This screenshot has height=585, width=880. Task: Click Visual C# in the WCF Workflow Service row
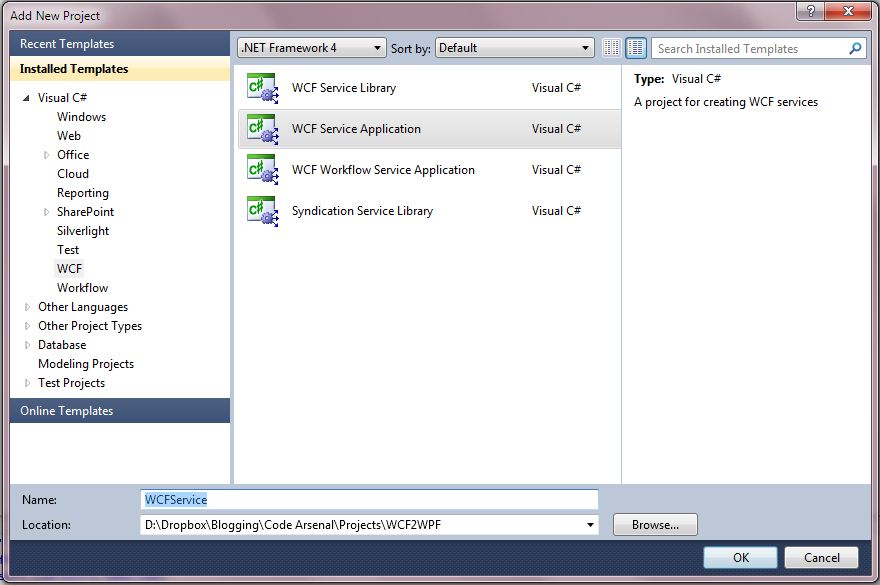tap(556, 170)
